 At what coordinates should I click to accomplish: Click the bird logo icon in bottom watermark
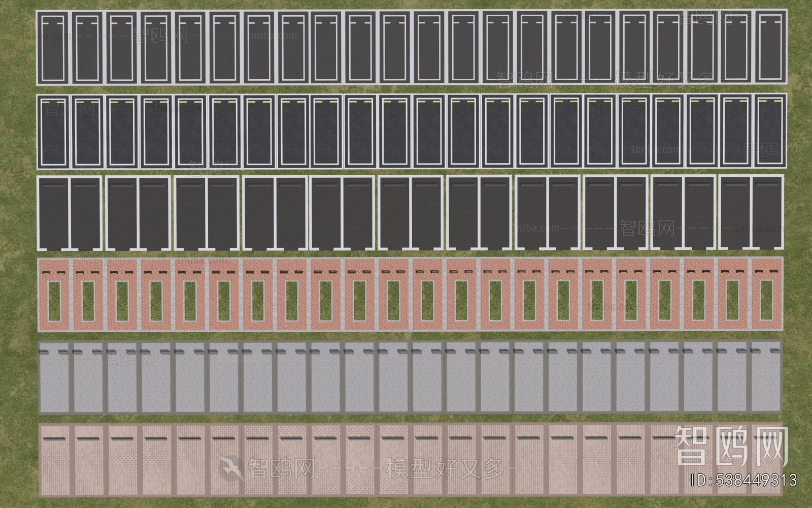tap(230, 466)
